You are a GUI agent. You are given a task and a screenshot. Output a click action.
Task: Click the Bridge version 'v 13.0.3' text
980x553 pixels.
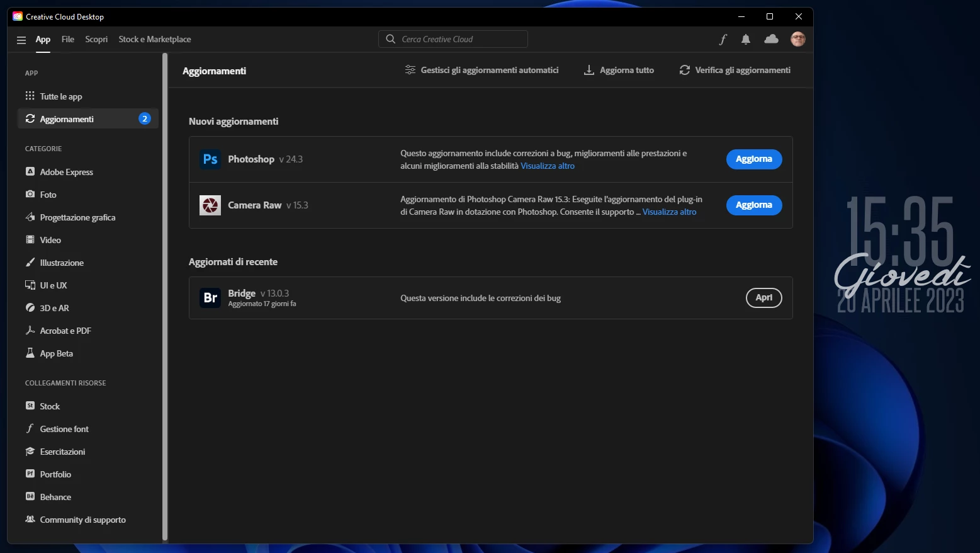coord(275,294)
